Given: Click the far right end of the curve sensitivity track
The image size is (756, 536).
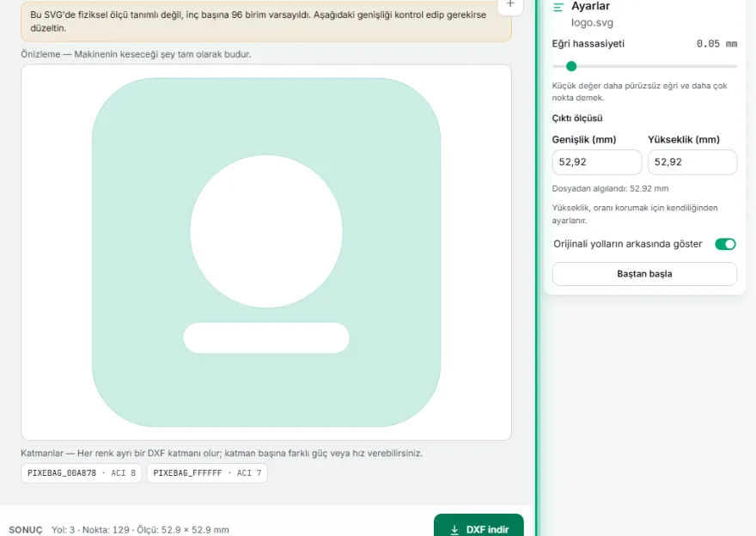Looking at the screenshot, I should tap(735, 66).
